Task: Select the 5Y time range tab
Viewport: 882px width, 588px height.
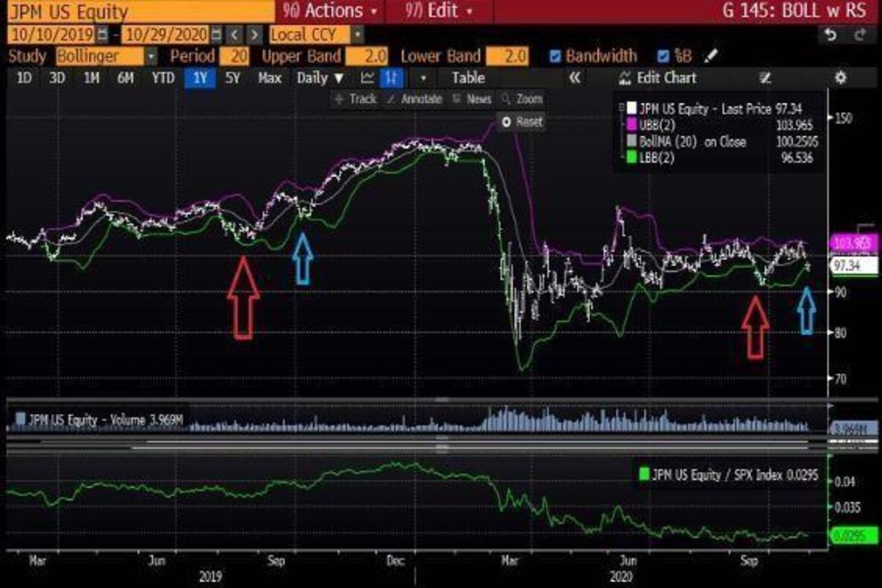Action: [x=233, y=78]
